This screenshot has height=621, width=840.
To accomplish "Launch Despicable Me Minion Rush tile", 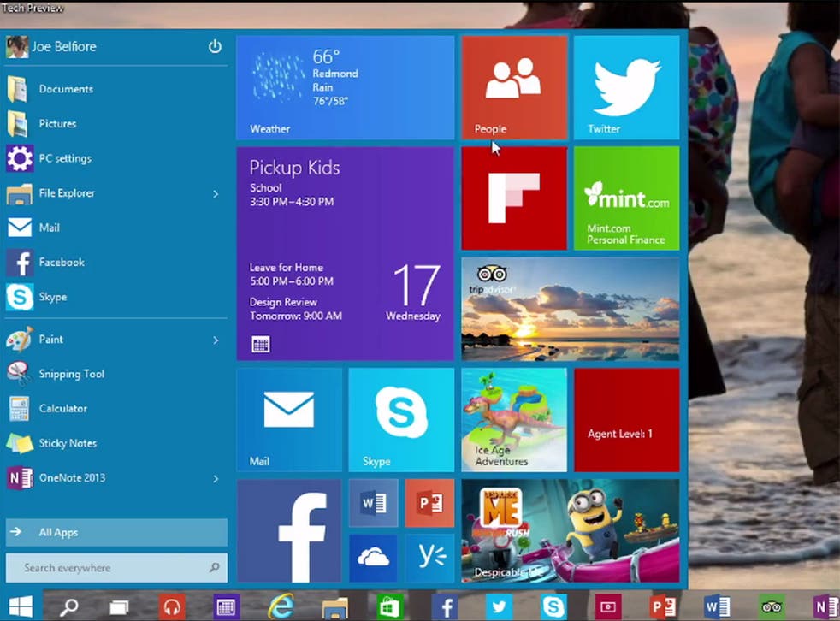I will tap(571, 530).
